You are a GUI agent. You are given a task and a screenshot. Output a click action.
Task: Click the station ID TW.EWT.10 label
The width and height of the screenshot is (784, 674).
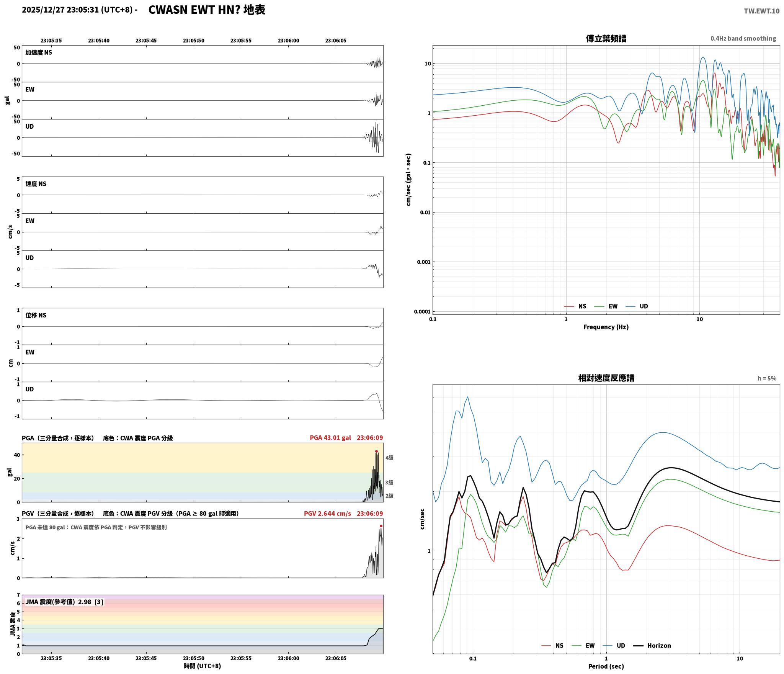pyautogui.click(x=761, y=11)
